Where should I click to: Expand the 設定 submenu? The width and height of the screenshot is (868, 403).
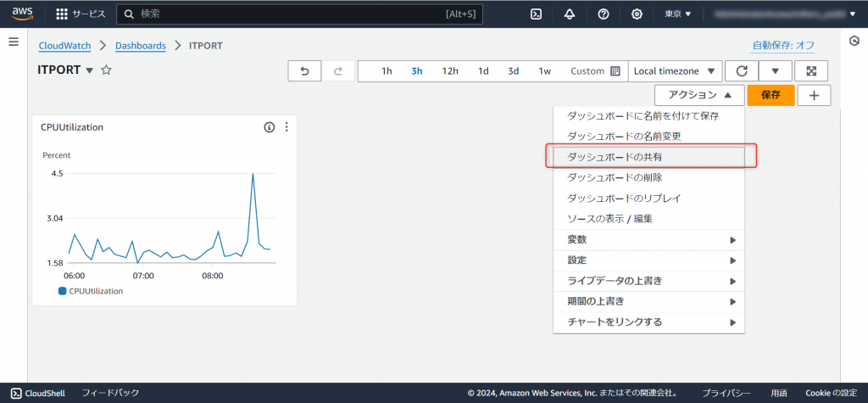(x=648, y=260)
